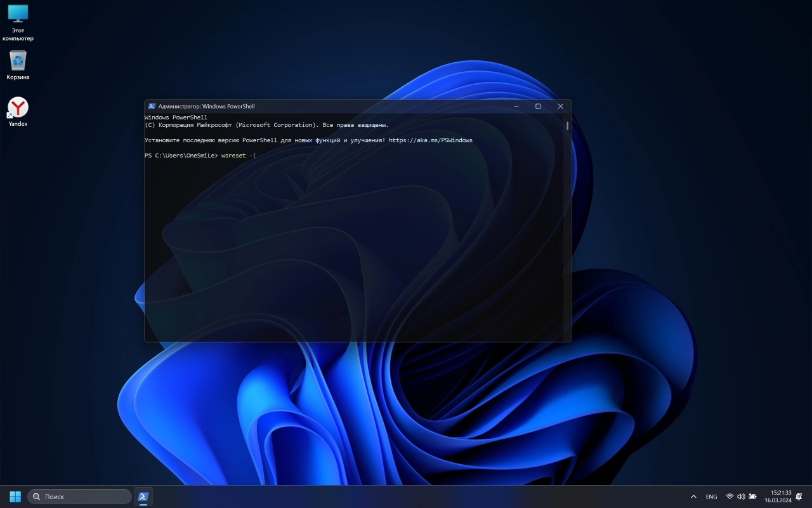Click the Microsoft Corporation copyright line
Screen dimensions: 812x508
tap(266, 125)
